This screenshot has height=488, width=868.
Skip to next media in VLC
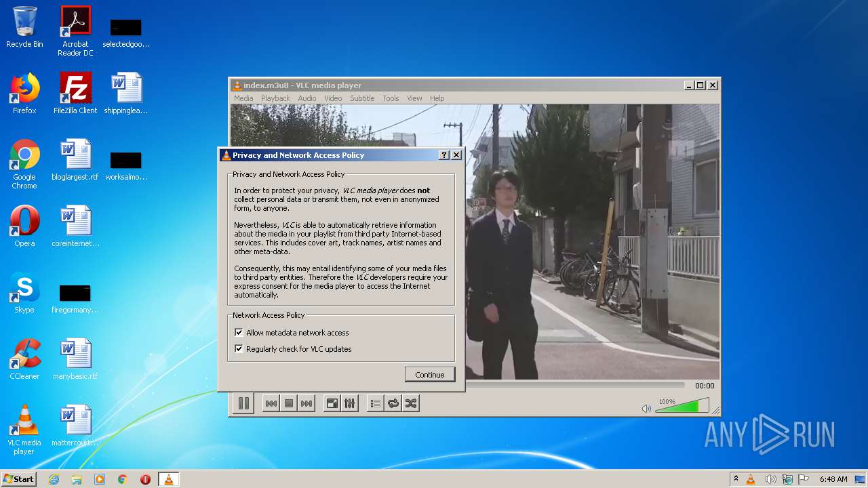click(x=307, y=403)
